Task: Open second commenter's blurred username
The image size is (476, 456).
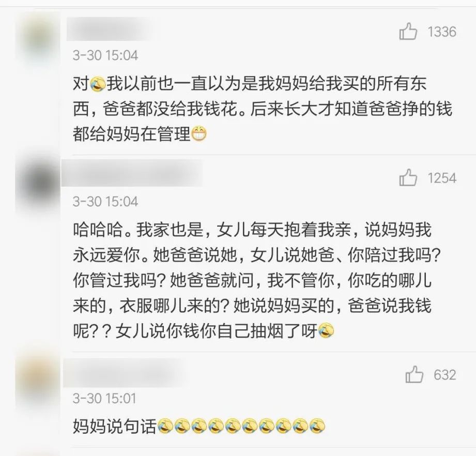Action: (132, 173)
